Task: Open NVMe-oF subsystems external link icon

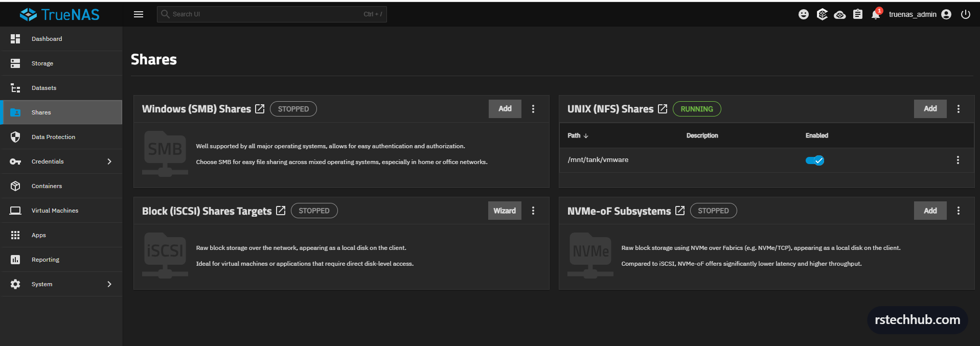Action: coord(680,211)
